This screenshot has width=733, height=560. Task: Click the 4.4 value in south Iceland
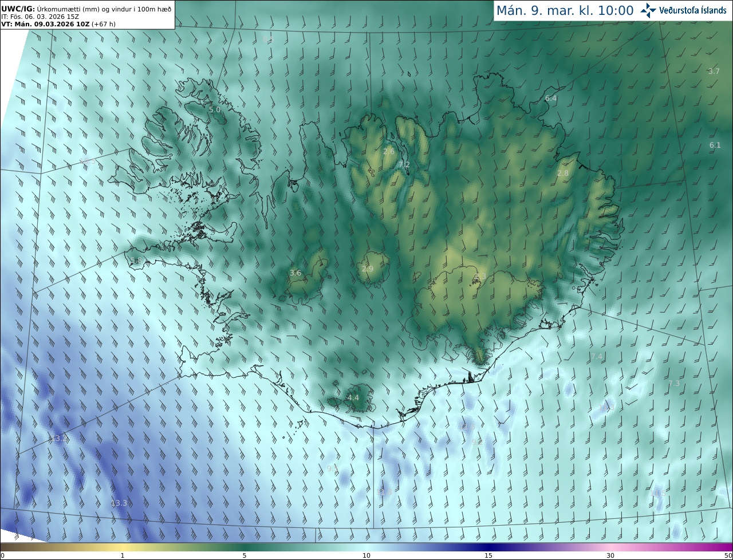coord(353,398)
